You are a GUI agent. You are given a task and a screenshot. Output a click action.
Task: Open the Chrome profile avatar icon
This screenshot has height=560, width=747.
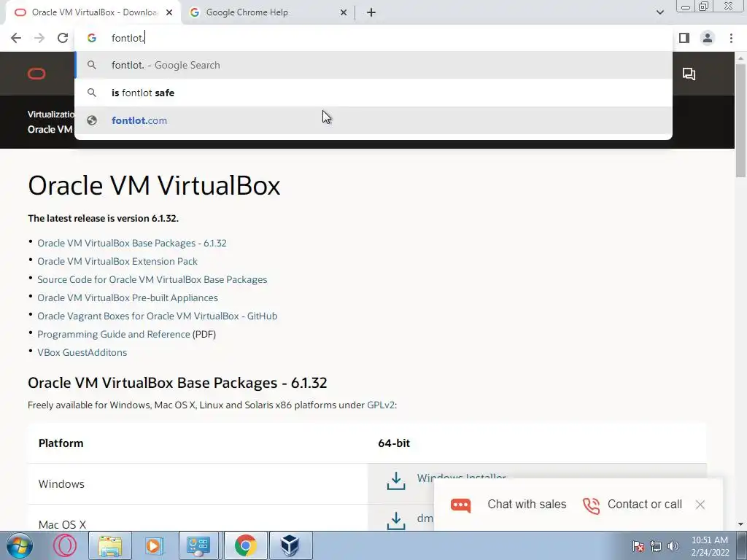(x=708, y=38)
